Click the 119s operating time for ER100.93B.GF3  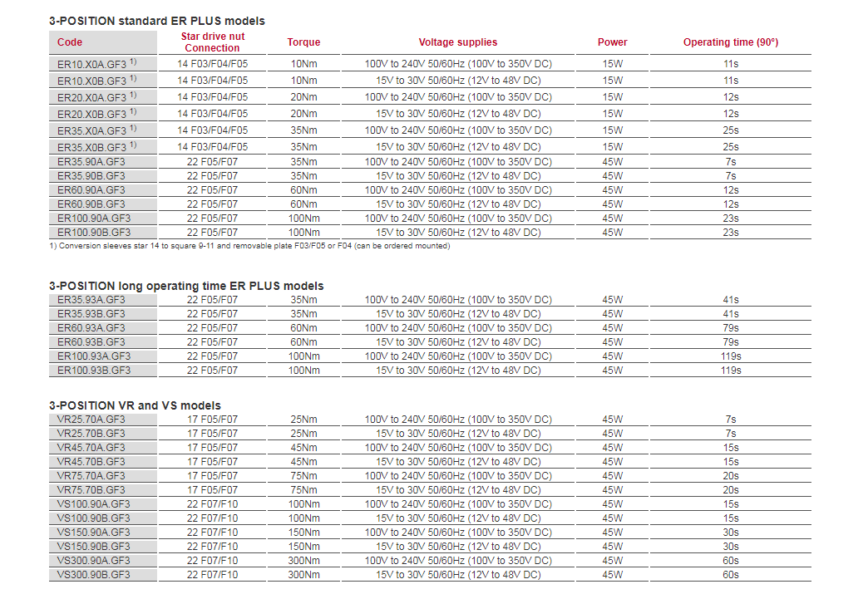point(730,371)
